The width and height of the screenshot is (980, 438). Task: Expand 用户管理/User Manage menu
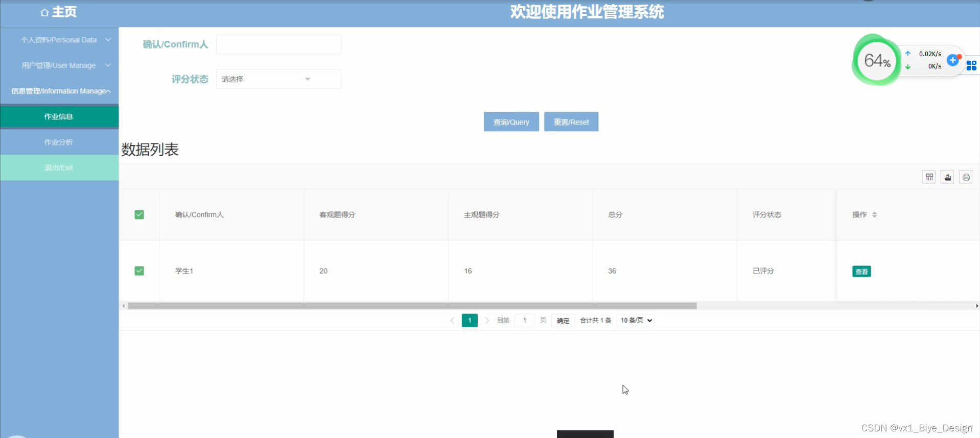click(59, 65)
